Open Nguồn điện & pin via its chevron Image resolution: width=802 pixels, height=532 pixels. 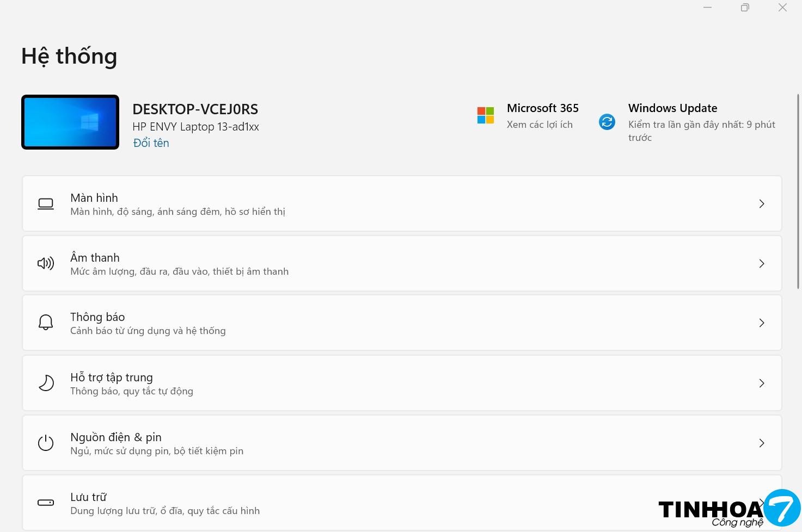click(x=762, y=443)
